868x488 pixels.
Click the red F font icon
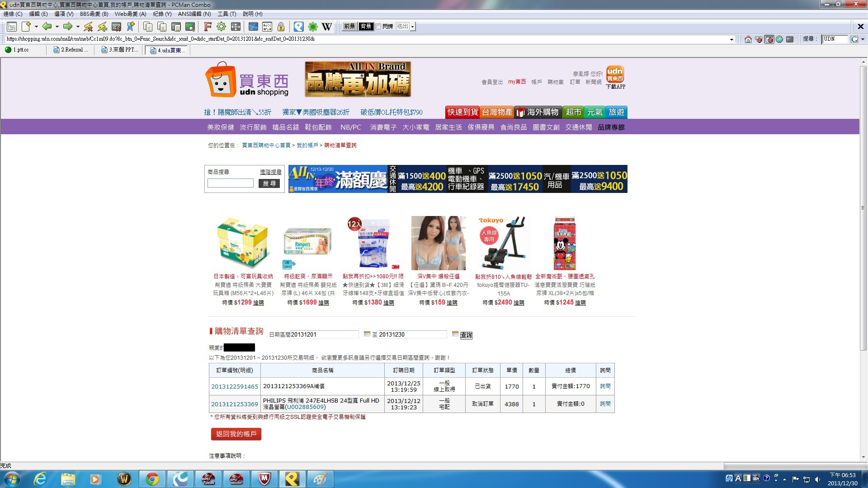[x=208, y=27]
